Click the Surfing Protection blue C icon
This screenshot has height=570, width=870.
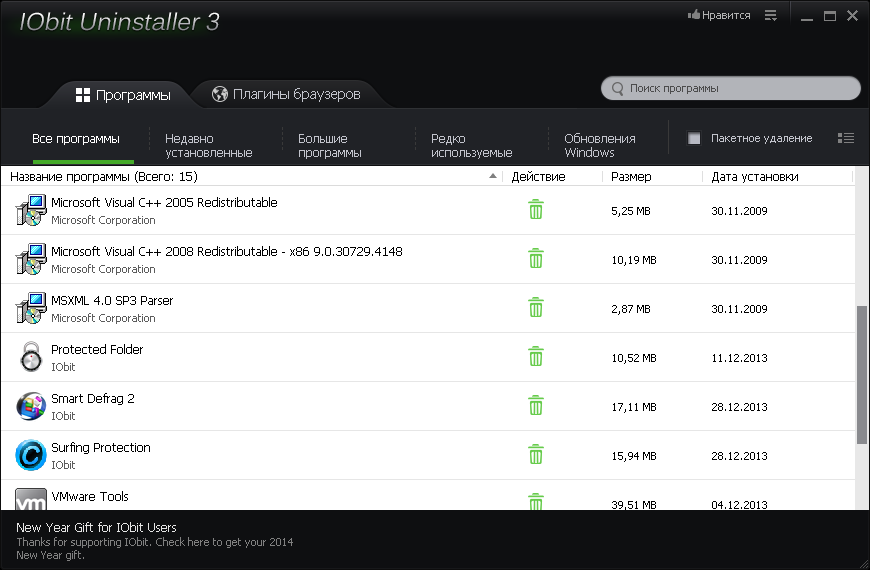click(31, 455)
